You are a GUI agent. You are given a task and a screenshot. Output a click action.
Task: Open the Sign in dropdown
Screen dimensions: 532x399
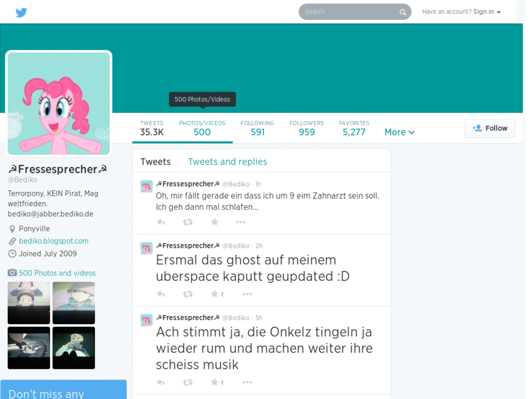point(487,12)
